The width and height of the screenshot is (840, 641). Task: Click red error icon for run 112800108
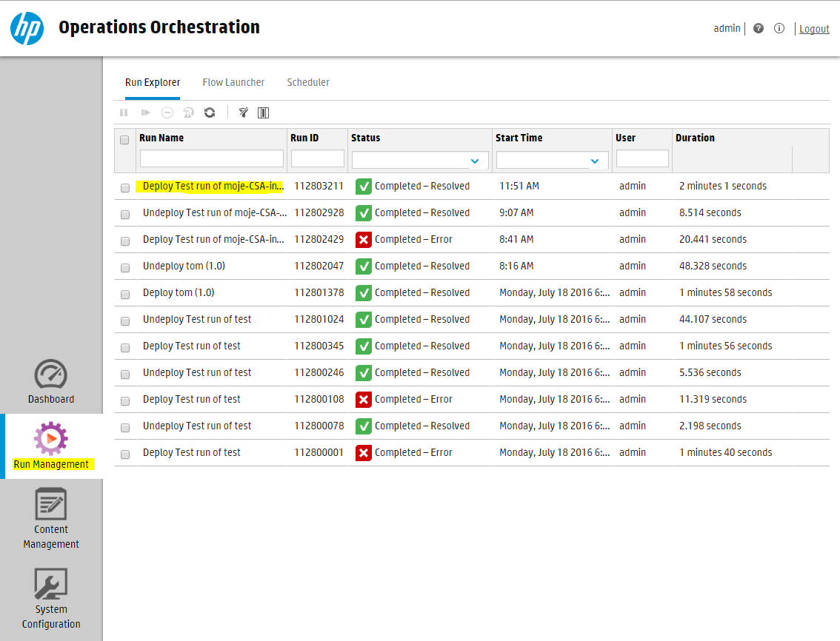point(364,400)
